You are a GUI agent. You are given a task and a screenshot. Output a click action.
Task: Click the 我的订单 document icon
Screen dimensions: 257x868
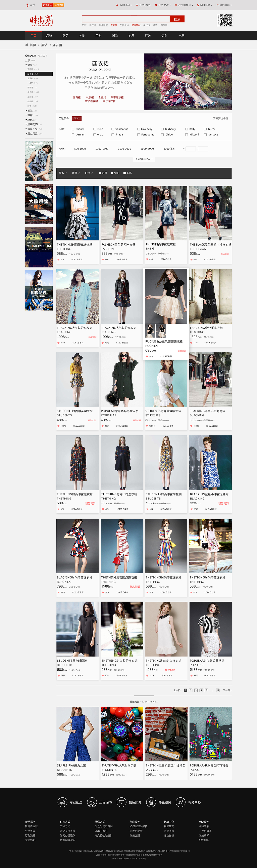198,5
